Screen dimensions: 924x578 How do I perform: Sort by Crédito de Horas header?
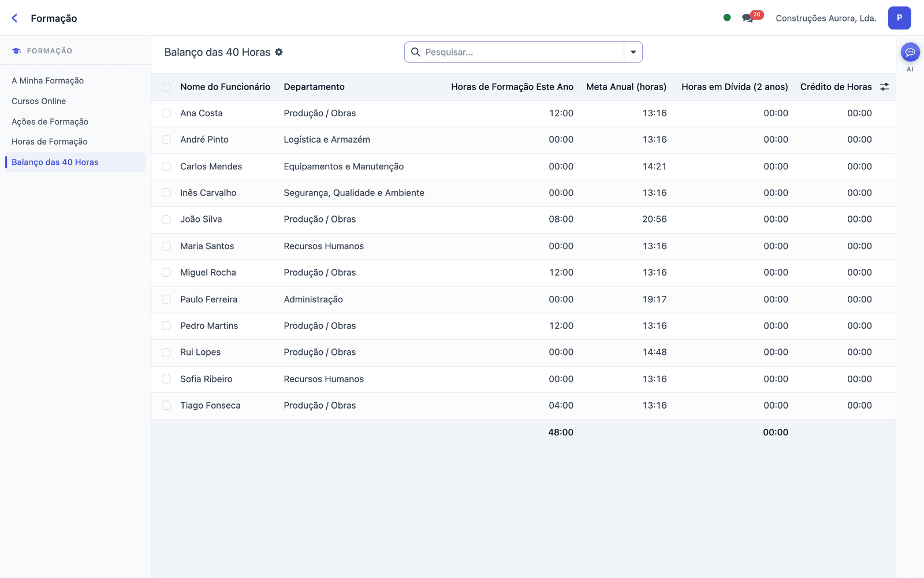836,87
